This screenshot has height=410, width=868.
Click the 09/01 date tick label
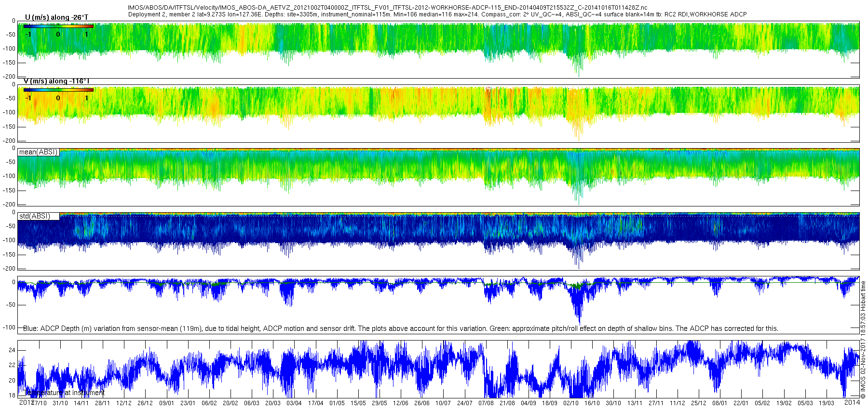pyautogui.click(x=166, y=403)
